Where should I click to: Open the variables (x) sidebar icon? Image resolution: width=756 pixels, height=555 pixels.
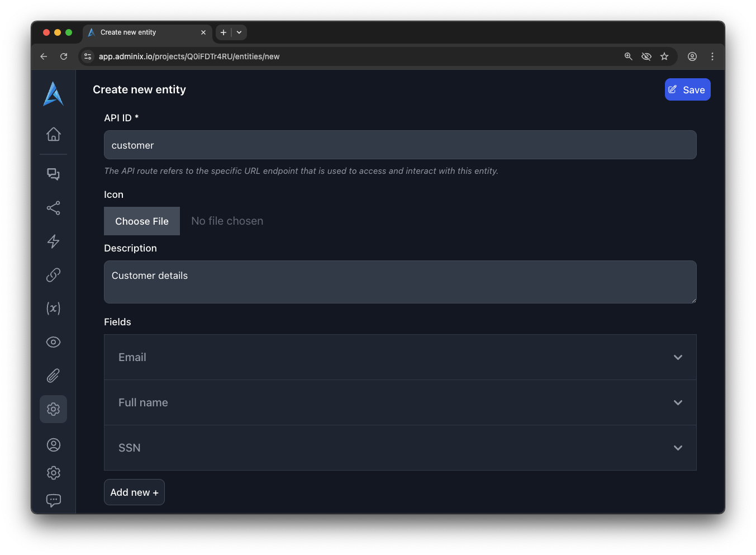(53, 309)
